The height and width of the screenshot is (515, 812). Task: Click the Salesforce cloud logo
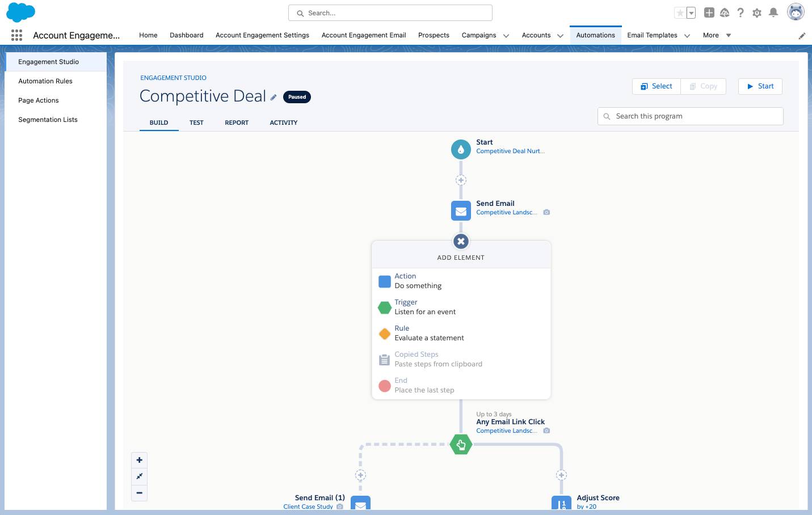tap(20, 12)
